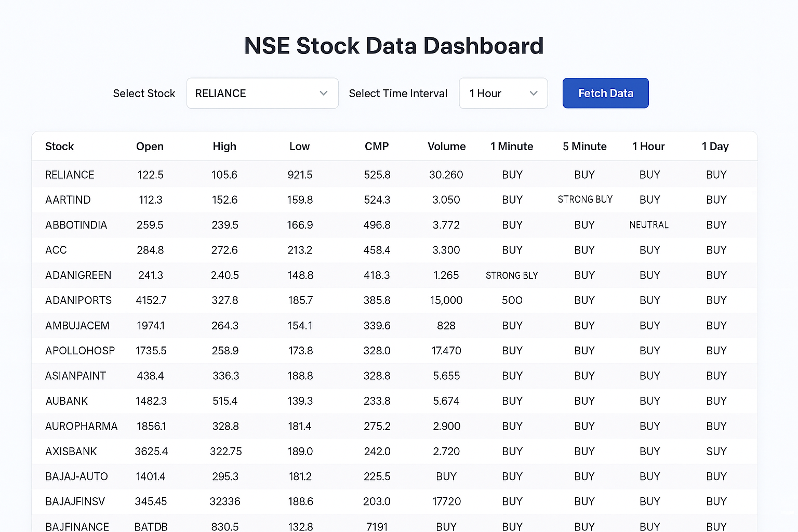Click the STRONG BUY signal for AARTIND
Screen dimensions: 798x532
coord(585,199)
